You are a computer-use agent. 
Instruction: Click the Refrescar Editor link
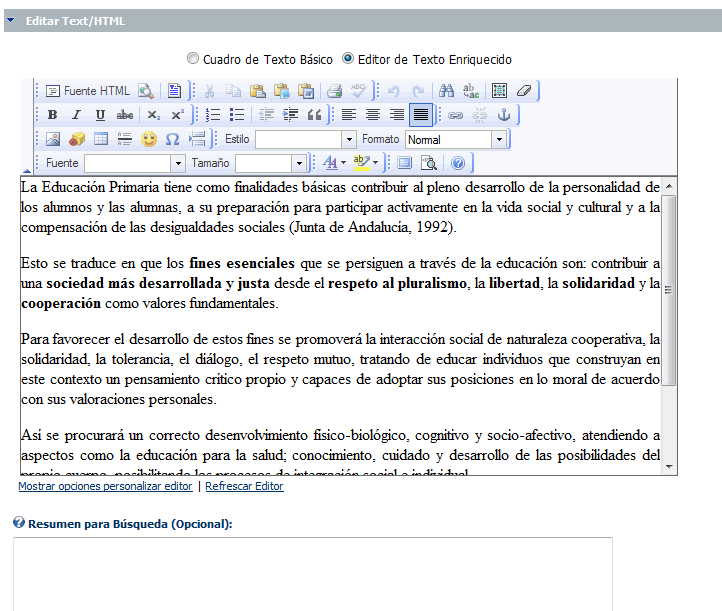pos(244,486)
